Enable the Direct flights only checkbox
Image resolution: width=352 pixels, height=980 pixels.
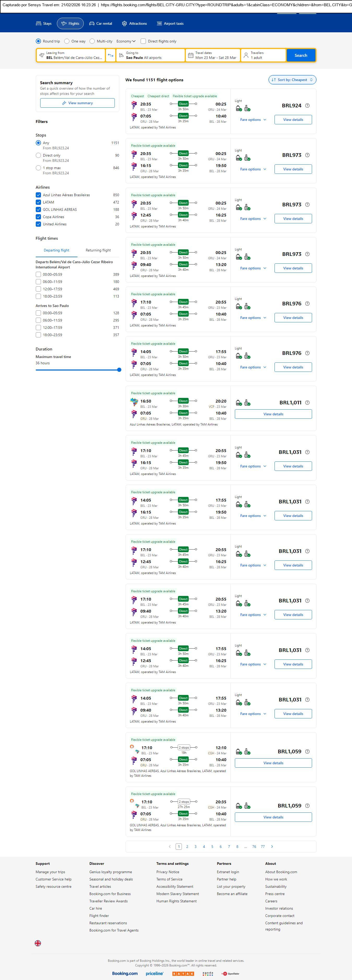[143, 41]
